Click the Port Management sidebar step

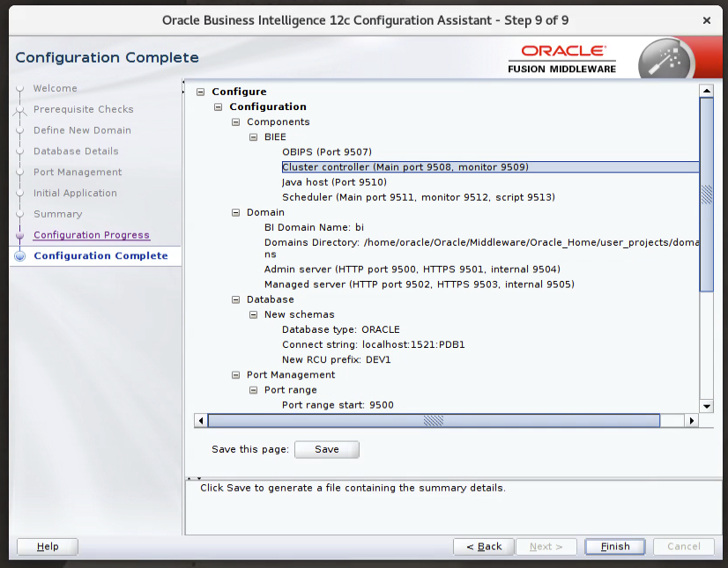pyautogui.click(x=78, y=173)
